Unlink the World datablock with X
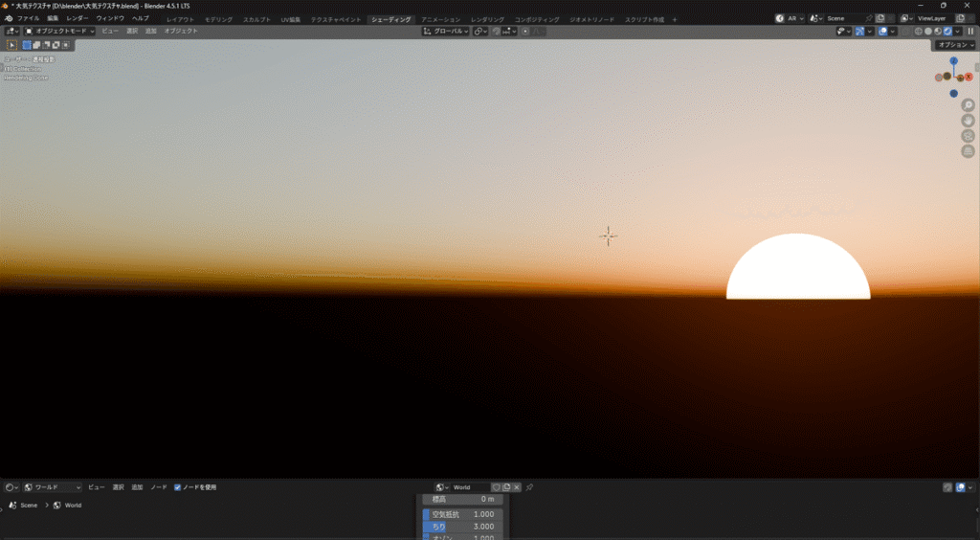 (x=517, y=487)
